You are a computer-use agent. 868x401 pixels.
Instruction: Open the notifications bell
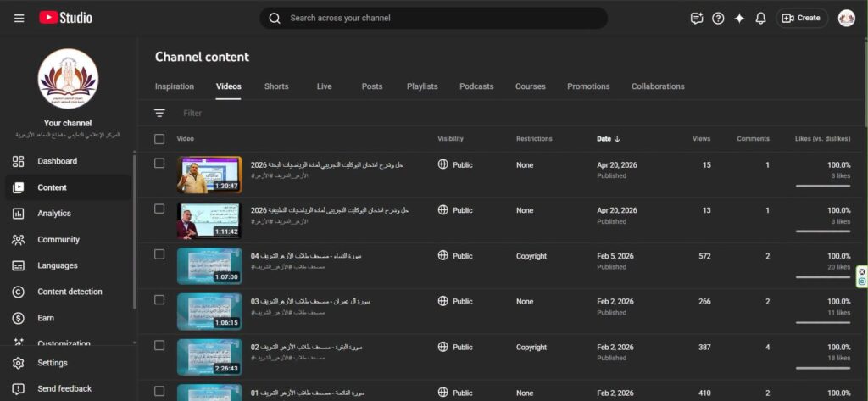tap(760, 19)
